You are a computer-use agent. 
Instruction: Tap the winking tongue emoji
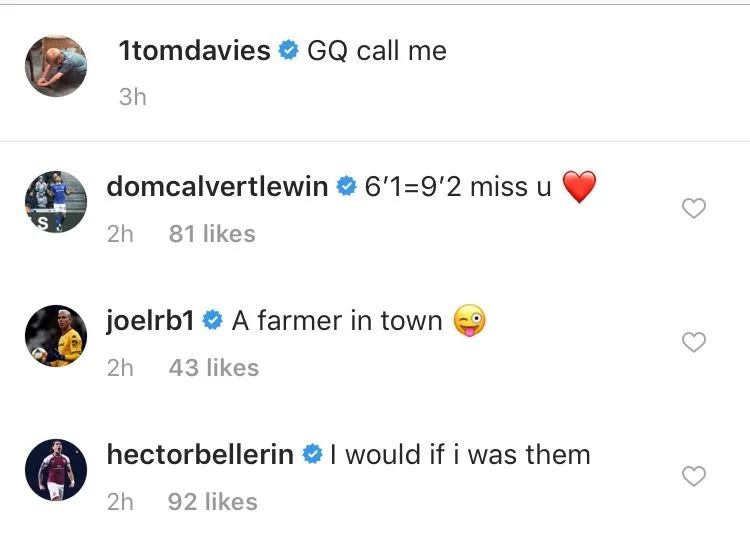[x=469, y=321]
